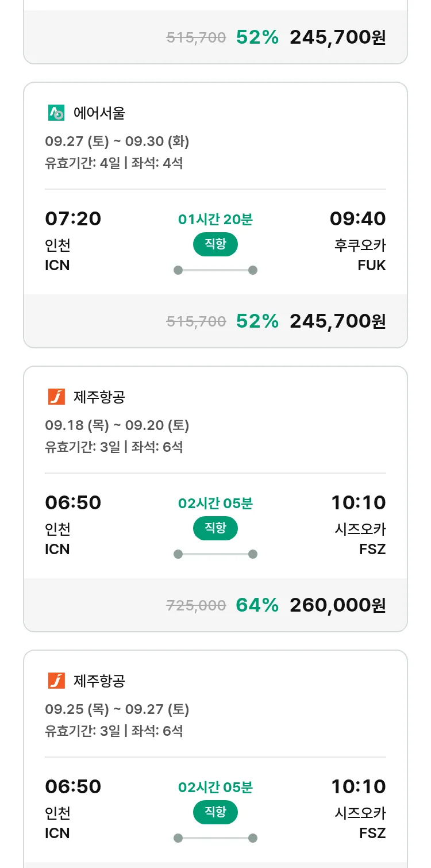Click the struck-through 725,000 original price
431x868 pixels.
point(196,605)
